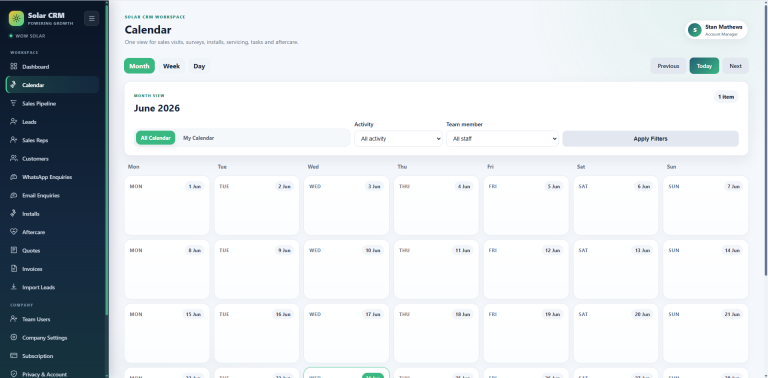Select the 7 Jun day cell
The image size is (768, 378).
[706, 206]
